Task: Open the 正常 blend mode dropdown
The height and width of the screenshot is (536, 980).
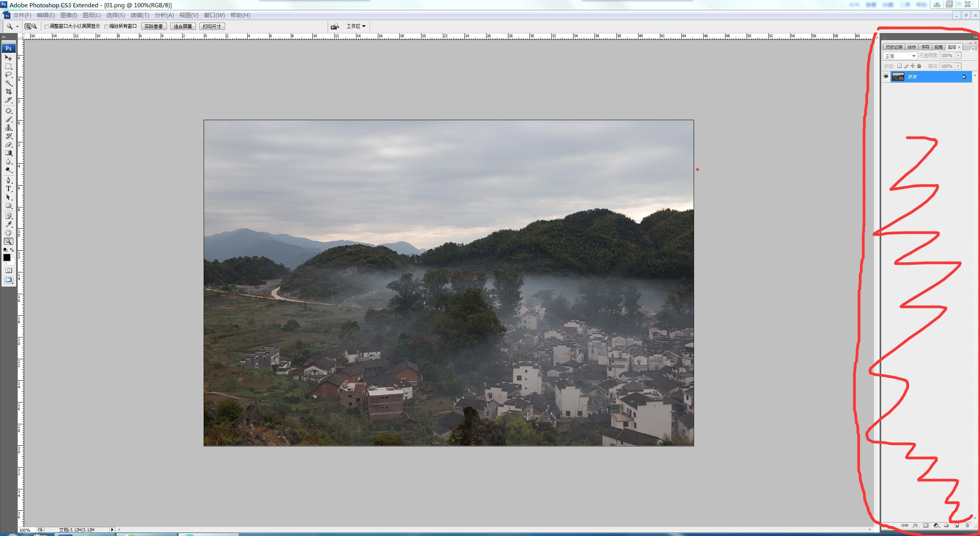Action: click(900, 56)
